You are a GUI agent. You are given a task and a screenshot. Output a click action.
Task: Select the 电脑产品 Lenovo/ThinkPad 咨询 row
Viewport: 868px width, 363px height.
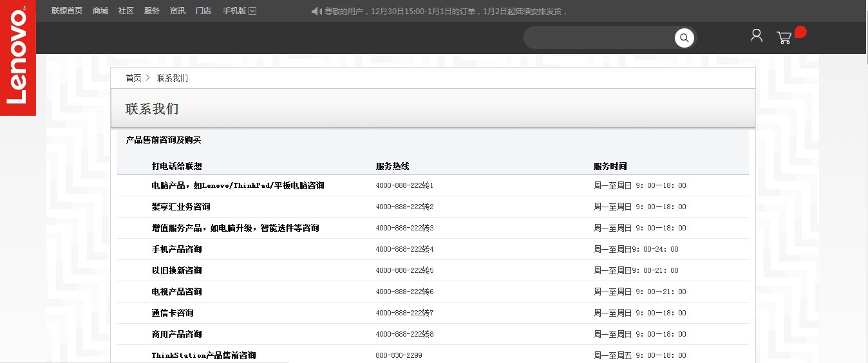pyautogui.click(x=433, y=185)
